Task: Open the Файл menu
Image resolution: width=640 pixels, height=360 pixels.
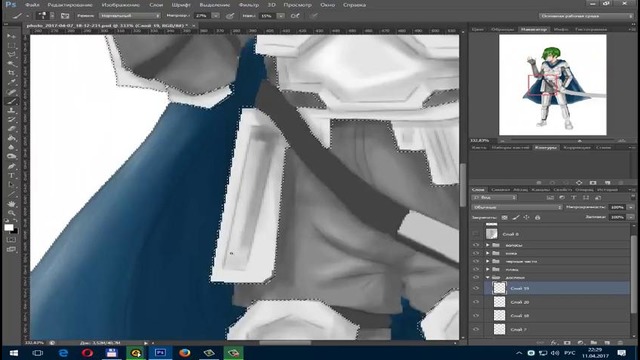Action: pyautogui.click(x=32, y=5)
